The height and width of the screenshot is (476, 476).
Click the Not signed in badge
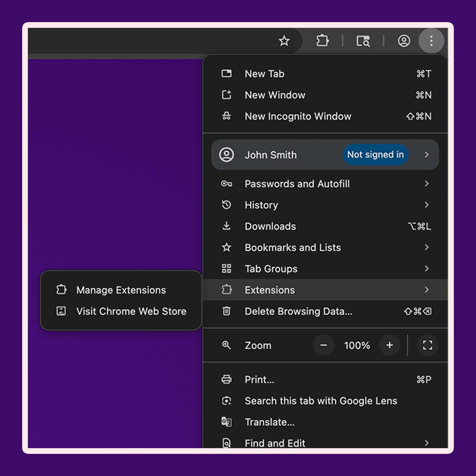[x=376, y=154]
